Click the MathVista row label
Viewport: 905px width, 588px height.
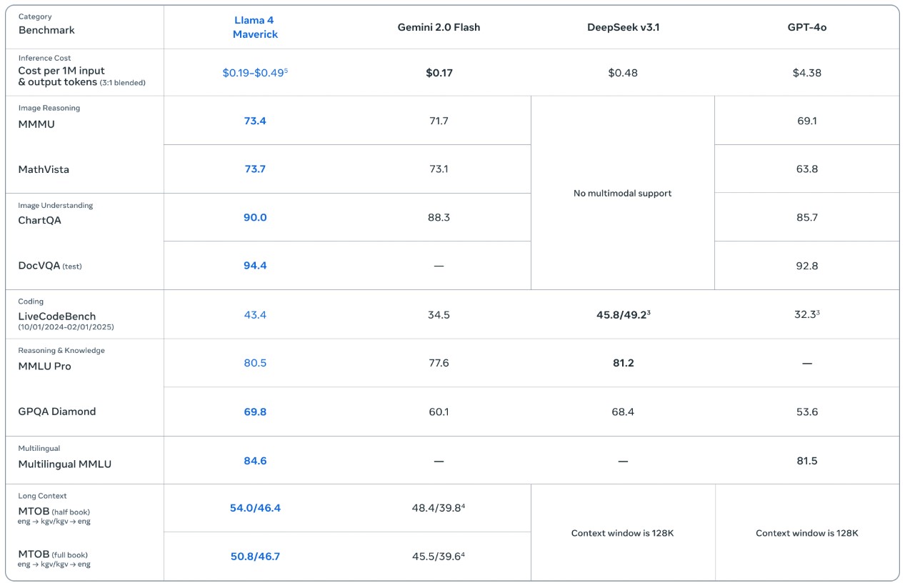(41, 169)
